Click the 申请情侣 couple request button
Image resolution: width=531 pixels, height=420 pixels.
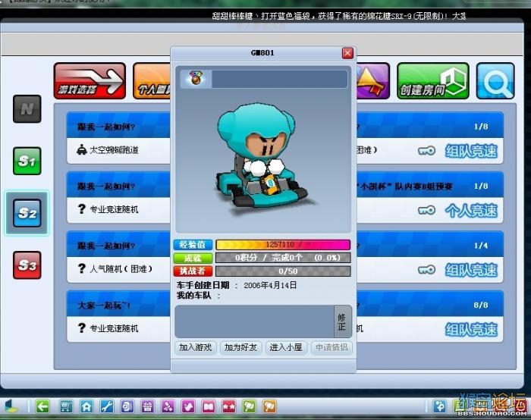coord(331,347)
